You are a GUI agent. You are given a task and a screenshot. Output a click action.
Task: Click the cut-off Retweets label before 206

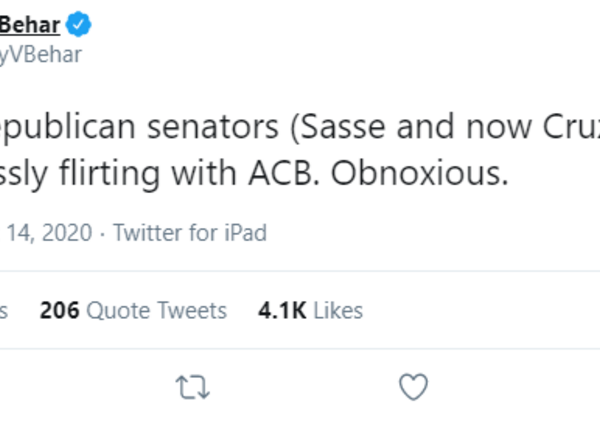[4, 311]
